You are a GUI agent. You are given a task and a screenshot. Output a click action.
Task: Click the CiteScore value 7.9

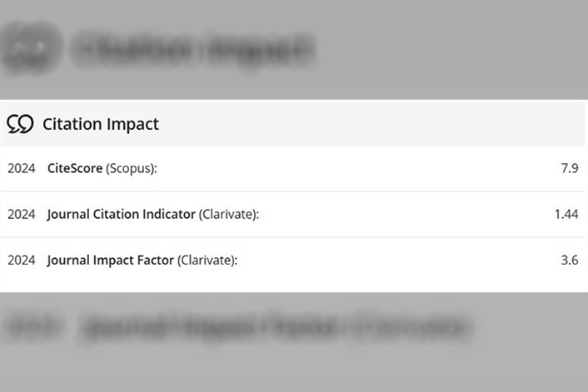[570, 168]
